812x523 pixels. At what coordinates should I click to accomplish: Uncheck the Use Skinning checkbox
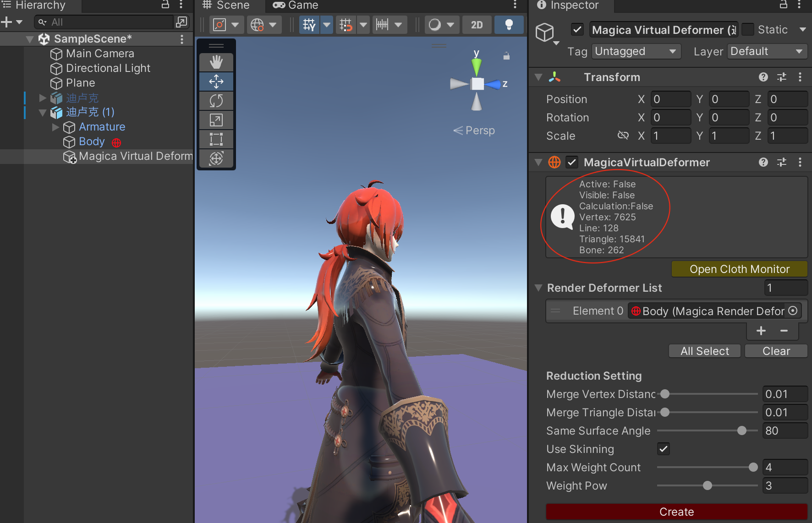click(663, 449)
